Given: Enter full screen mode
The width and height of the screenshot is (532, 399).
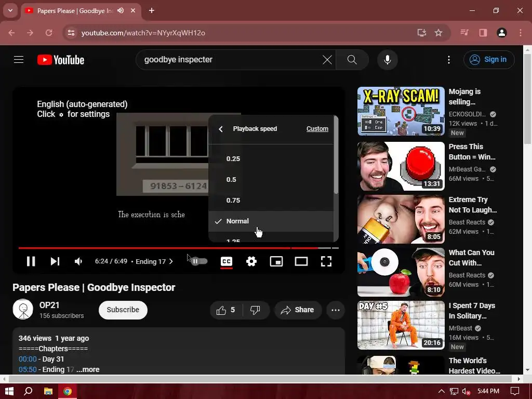Looking at the screenshot, I should pos(326,261).
